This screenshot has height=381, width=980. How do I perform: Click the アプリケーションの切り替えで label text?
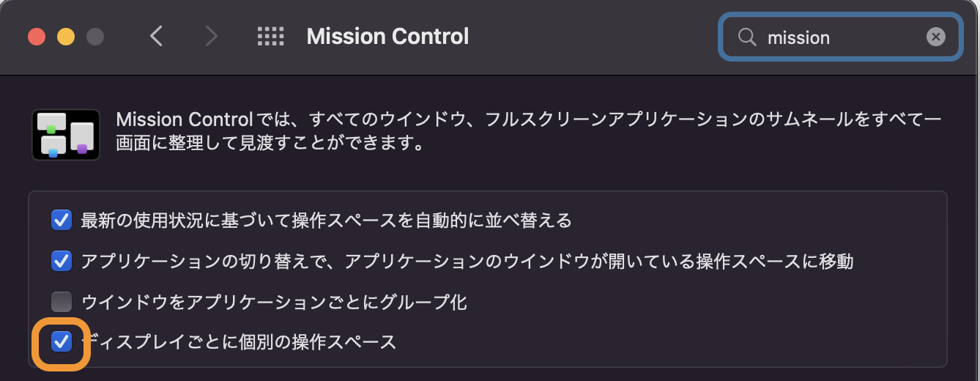467,261
